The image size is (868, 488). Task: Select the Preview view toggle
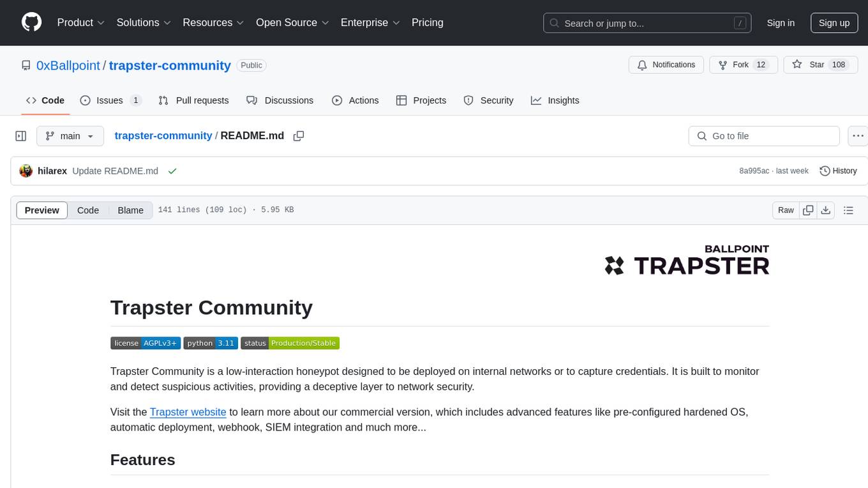point(42,210)
